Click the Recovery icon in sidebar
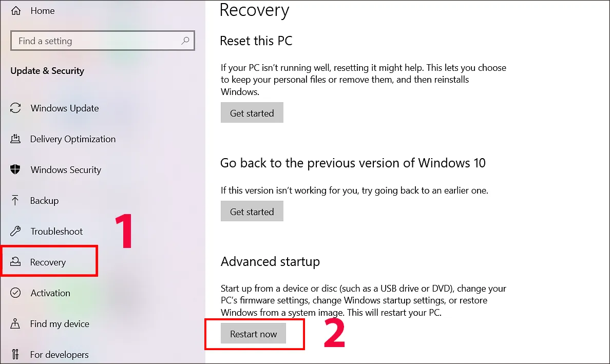Viewport: 610px width, 364px height. (16, 262)
